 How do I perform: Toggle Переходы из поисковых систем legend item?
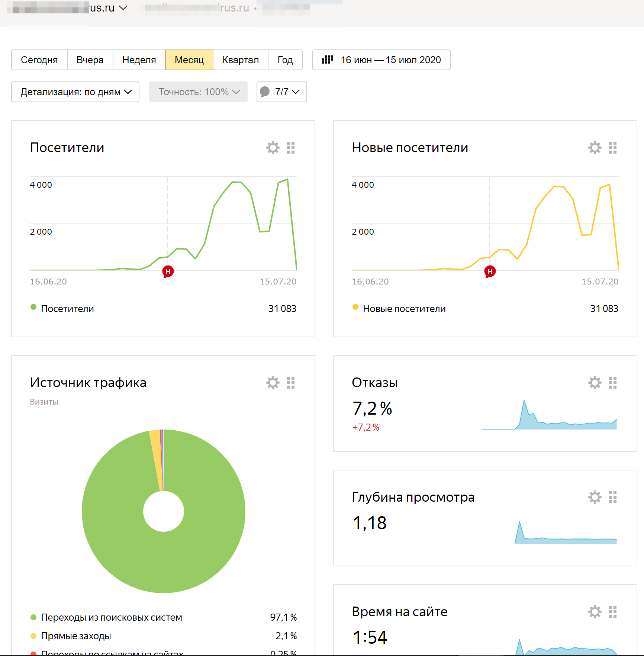click(x=111, y=617)
